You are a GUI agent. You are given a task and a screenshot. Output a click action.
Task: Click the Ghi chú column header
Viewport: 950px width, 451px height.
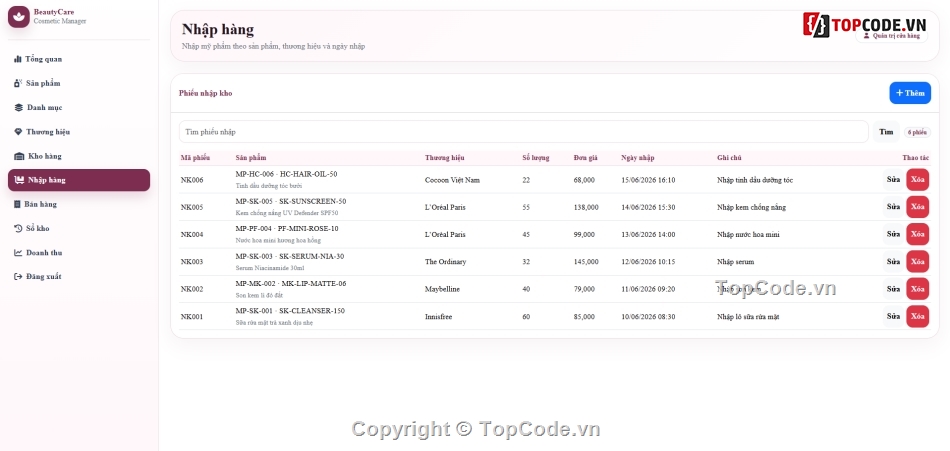(x=729, y=158)
